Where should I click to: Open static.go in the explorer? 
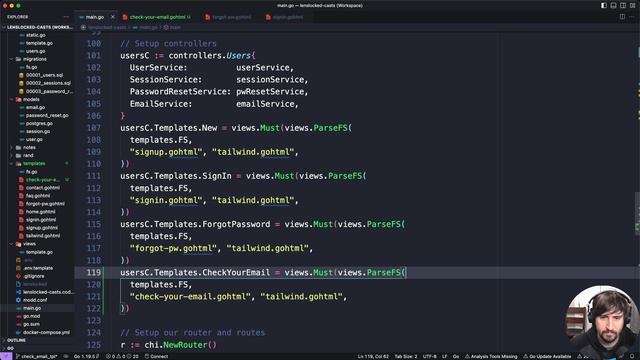(x=36, y=35)
